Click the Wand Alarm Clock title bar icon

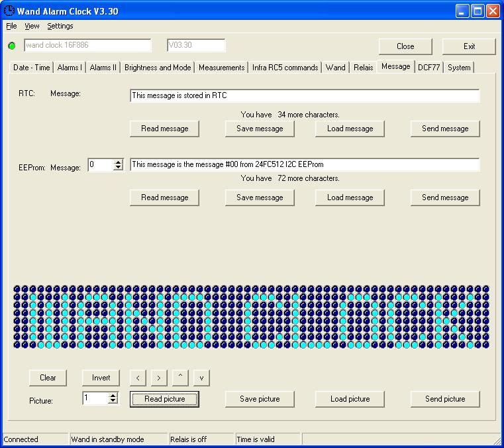pyautogui.click(x=9, y=11)
